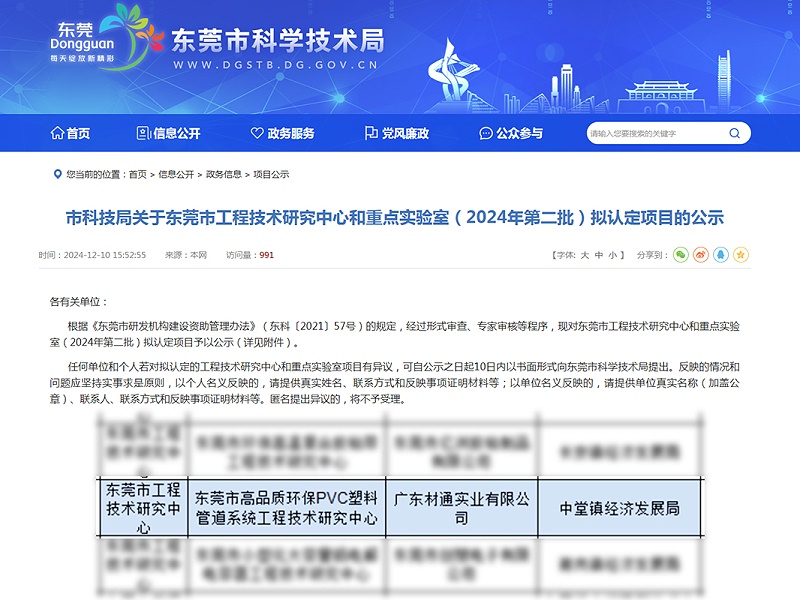Click 政务信息 in the breadcrumb trail
800x600 pixels.
coord(224,174)
